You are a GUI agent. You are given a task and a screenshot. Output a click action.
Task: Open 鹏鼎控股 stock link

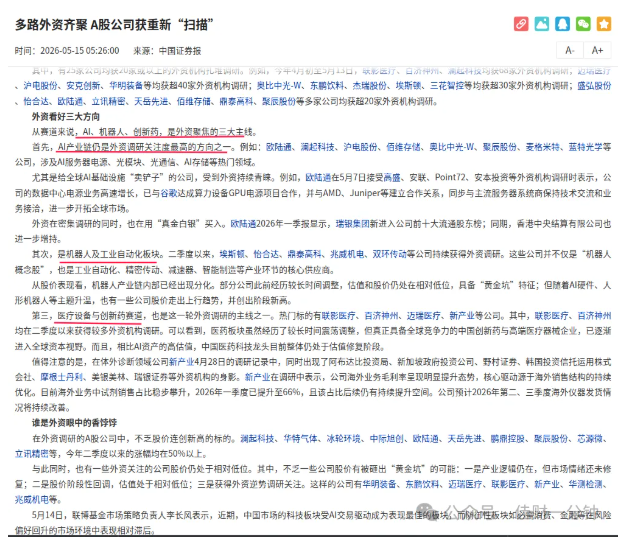508,439
